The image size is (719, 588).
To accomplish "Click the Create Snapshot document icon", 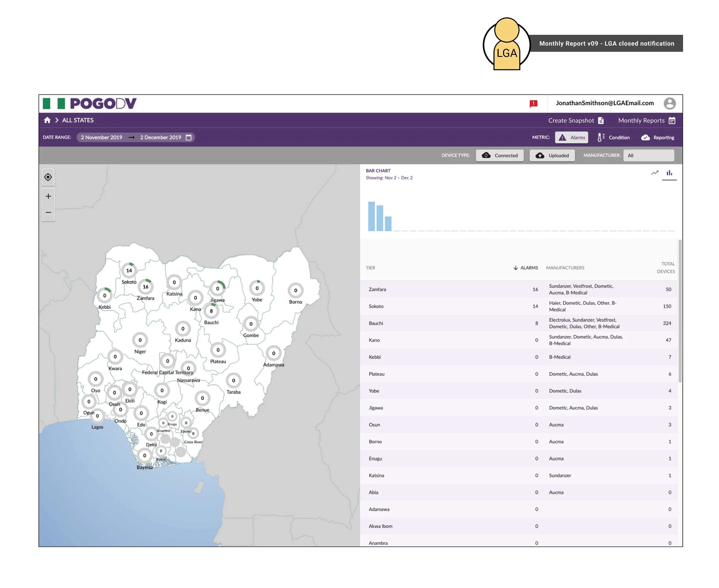I will (x=600, y=120).
